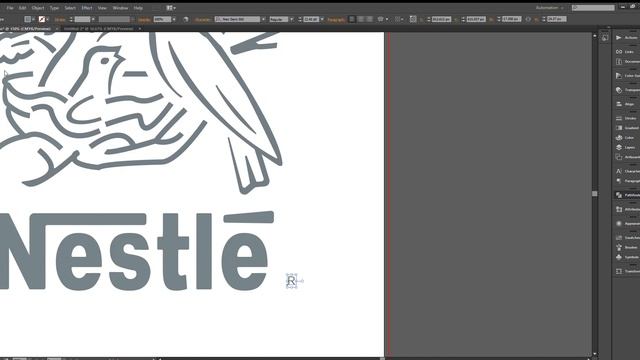This screenshot has width=640, height=360.
Task: Click the X position value field
Action: pyautogui.click(x=442, y=19)
